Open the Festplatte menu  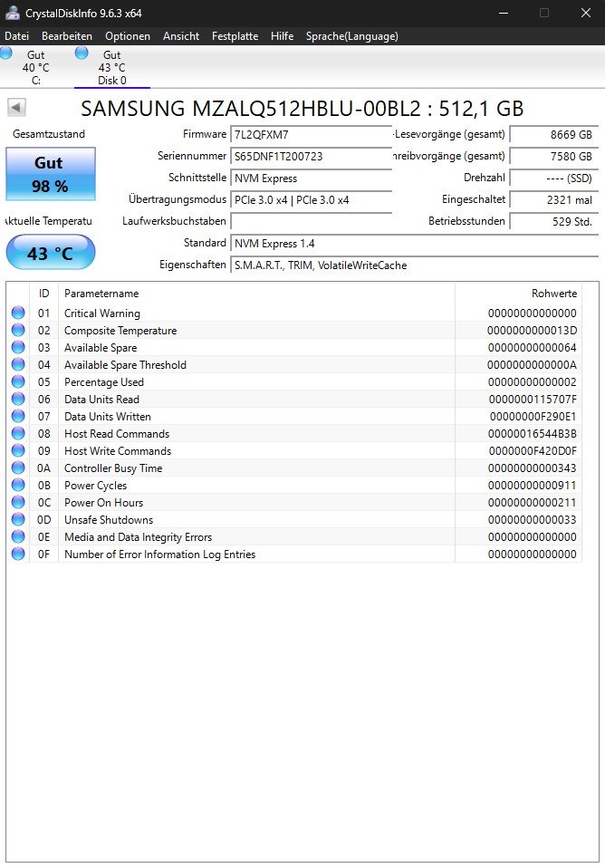click(235, 36)
